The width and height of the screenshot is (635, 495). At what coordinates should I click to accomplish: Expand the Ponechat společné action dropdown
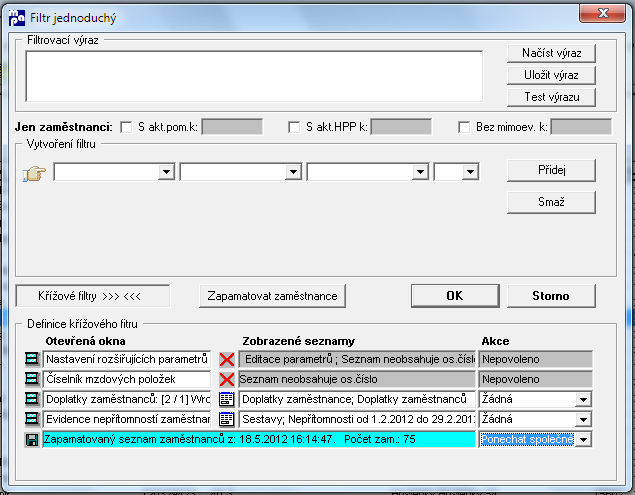(x=584, y=440)
